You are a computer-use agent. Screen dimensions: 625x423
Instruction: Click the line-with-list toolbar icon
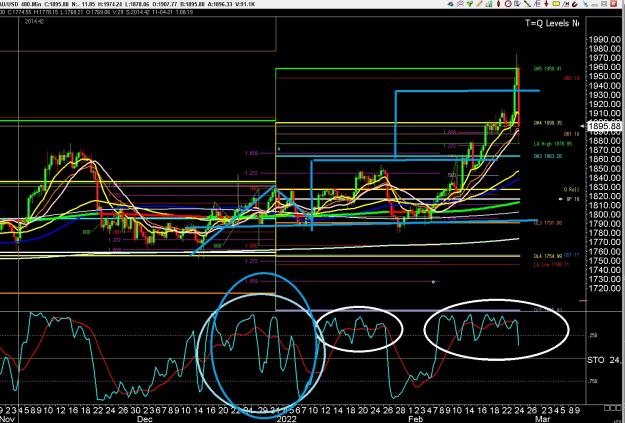(x=537, y=4)
